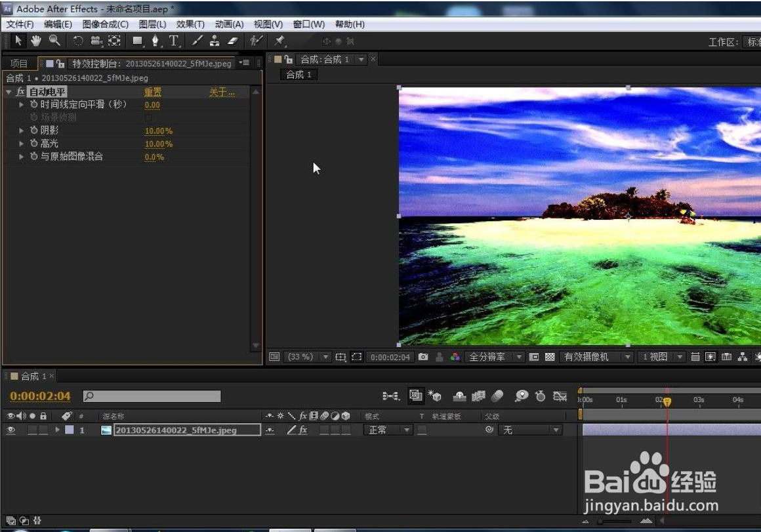Collapse the 自动电平 effect group
761x532 pixels.
click(x=9, y=92)
